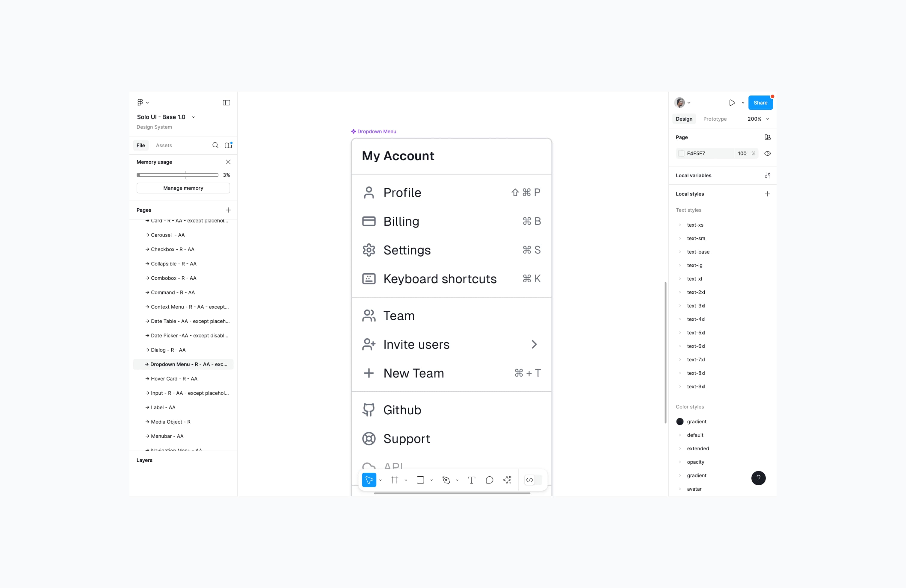Add a local style with plus
The width and height of the screenshot is (906, 588).
click(768, 194)
